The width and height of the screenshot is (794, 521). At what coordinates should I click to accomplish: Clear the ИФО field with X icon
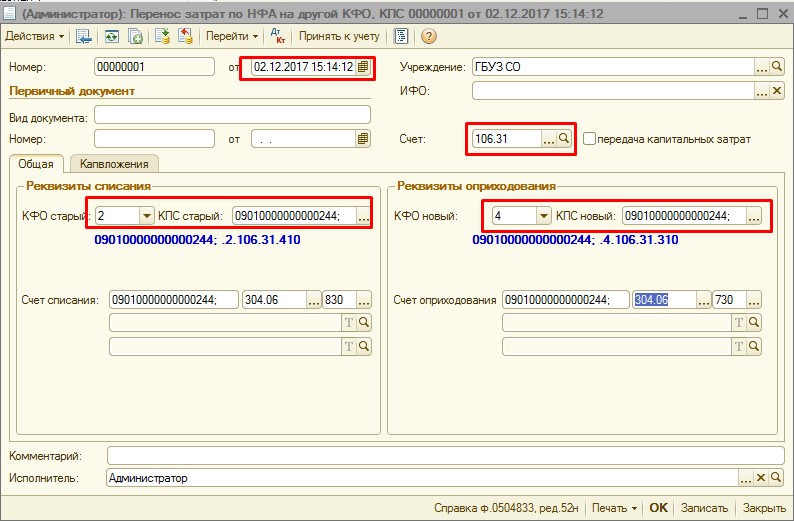(777, 91)
